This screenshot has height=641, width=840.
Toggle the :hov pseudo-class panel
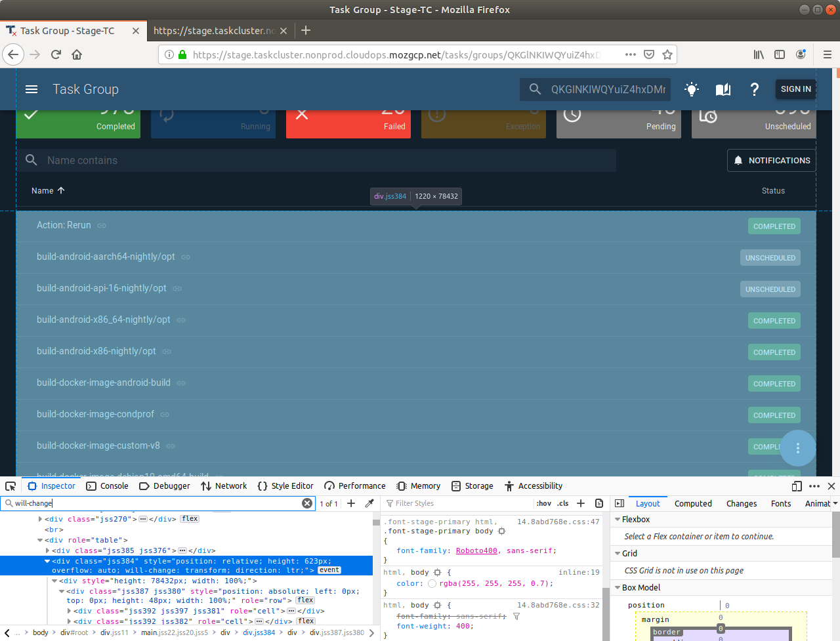click(544, 503)
